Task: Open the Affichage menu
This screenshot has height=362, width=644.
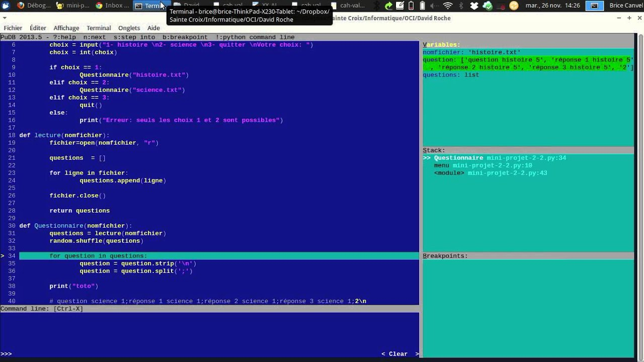Action: click(66, 28)
